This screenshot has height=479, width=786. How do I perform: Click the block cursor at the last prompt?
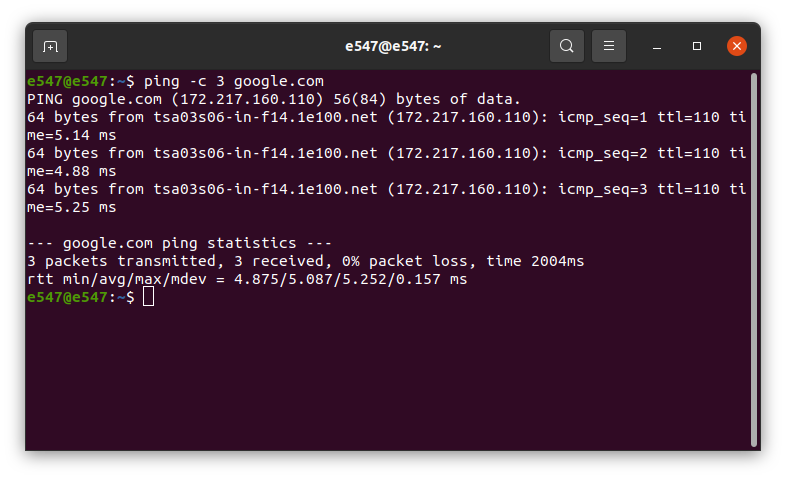click(x=148, y=297)
